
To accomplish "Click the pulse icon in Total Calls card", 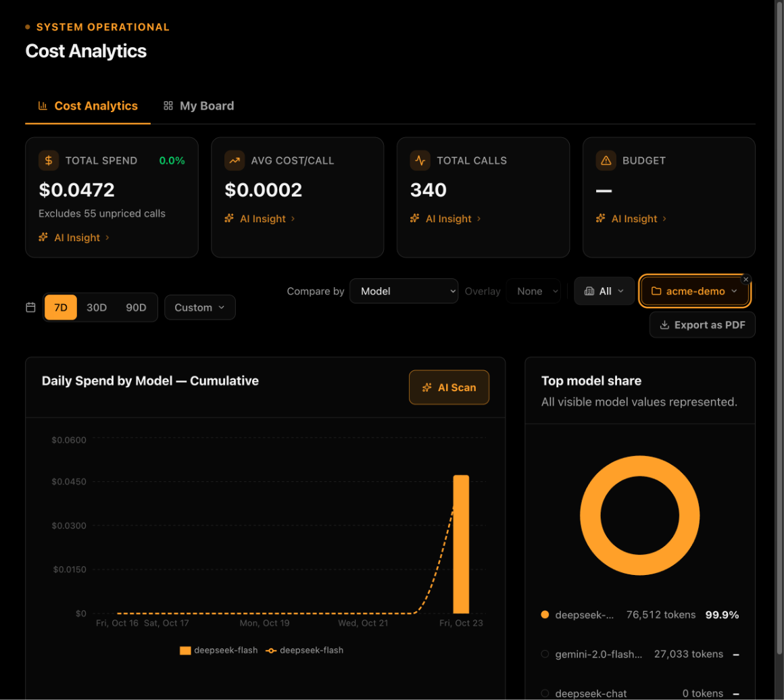I will point(420,161).
